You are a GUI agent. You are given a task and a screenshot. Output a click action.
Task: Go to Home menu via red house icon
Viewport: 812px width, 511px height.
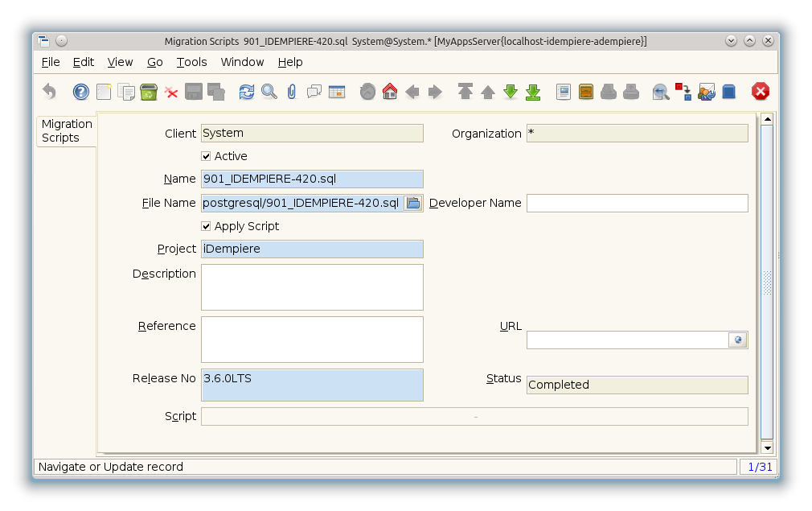pyautogui.click(x=390, y=92)
